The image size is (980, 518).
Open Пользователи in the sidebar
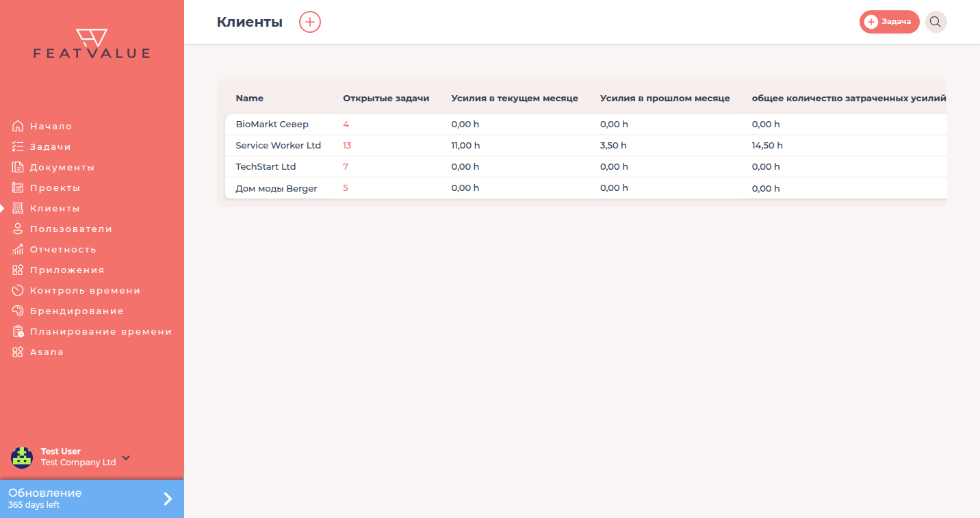click(71, 229)
